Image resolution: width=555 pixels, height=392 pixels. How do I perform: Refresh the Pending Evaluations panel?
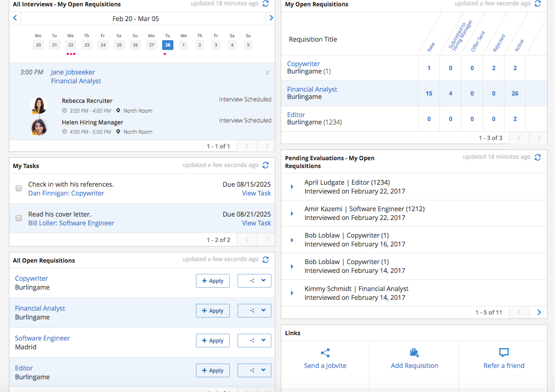[538, 157]
